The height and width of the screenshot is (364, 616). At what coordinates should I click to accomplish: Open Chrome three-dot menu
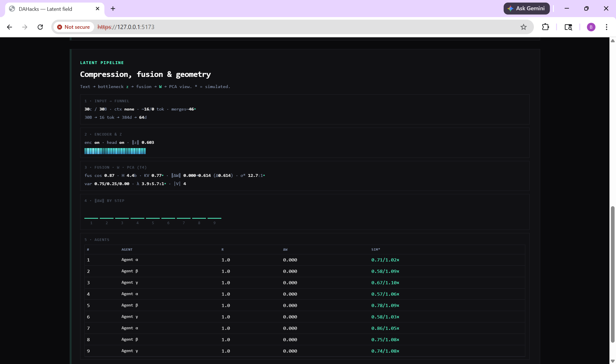point(606,27)
